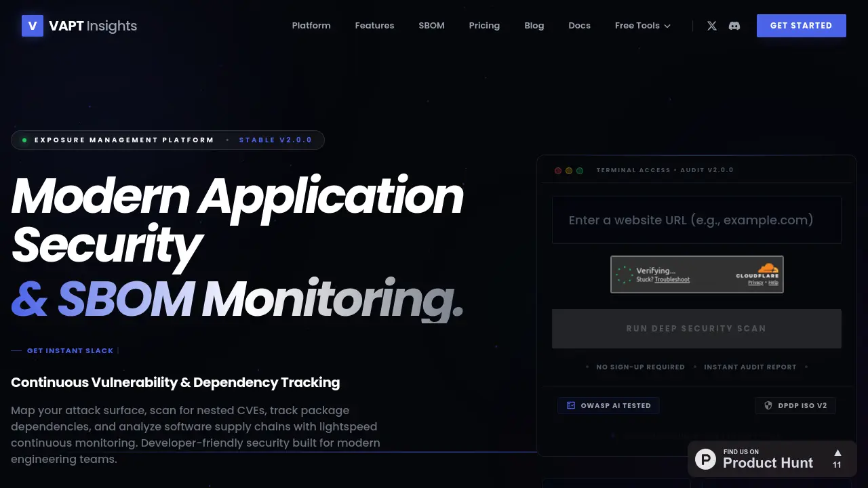868x488 pixels.
Task: Open the SBOM nav link
Action: (431, 26)
